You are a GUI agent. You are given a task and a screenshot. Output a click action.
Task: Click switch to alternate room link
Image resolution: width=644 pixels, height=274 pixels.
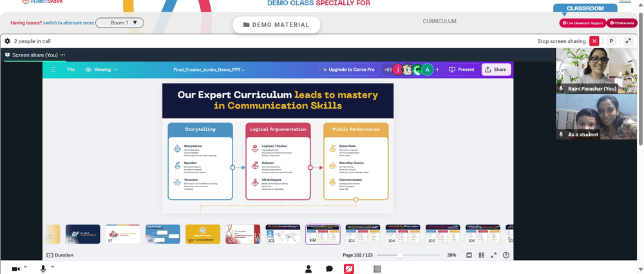click(69, 23)
